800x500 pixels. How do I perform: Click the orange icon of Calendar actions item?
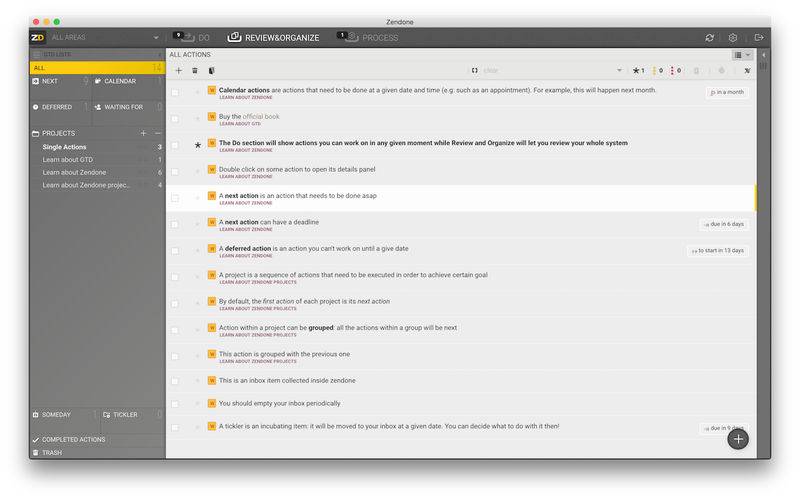pos(212,90)
